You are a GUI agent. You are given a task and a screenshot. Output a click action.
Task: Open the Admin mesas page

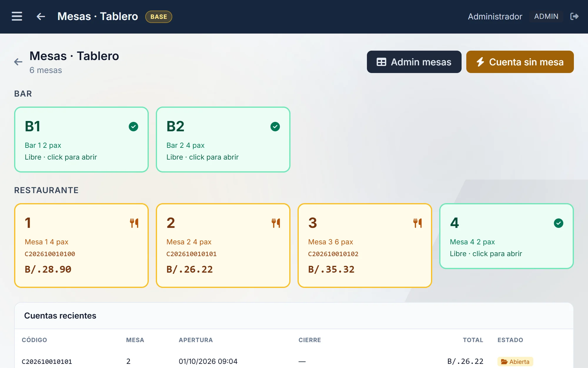(414, 62)
